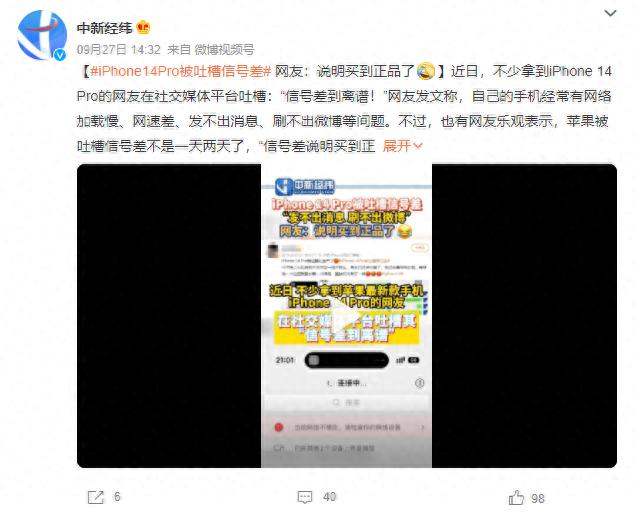This screenshot has height=516, width=636.
Task: Expand full post text with 展开
Action: tap(397, 146)
